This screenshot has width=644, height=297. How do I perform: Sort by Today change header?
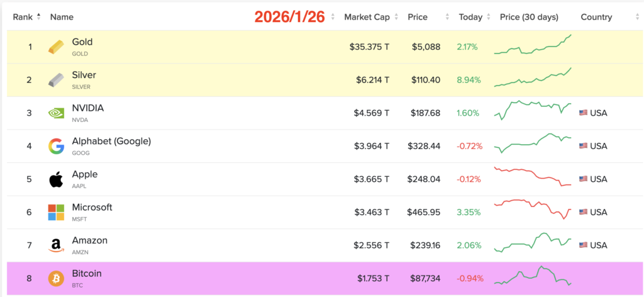(x=472, y=17)
